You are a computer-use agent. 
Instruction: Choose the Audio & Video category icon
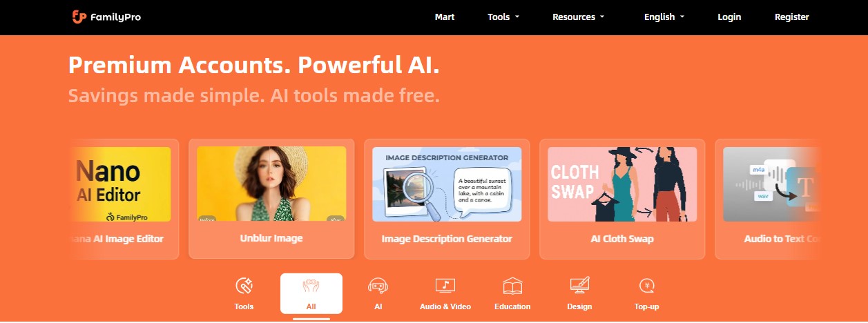coord(445,285)
